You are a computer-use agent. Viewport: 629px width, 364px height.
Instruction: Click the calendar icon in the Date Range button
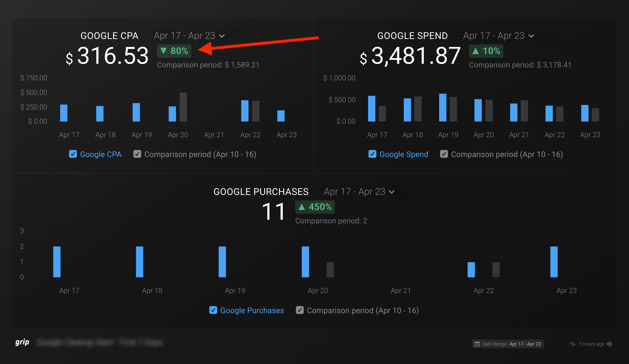[x=477, y=344]
